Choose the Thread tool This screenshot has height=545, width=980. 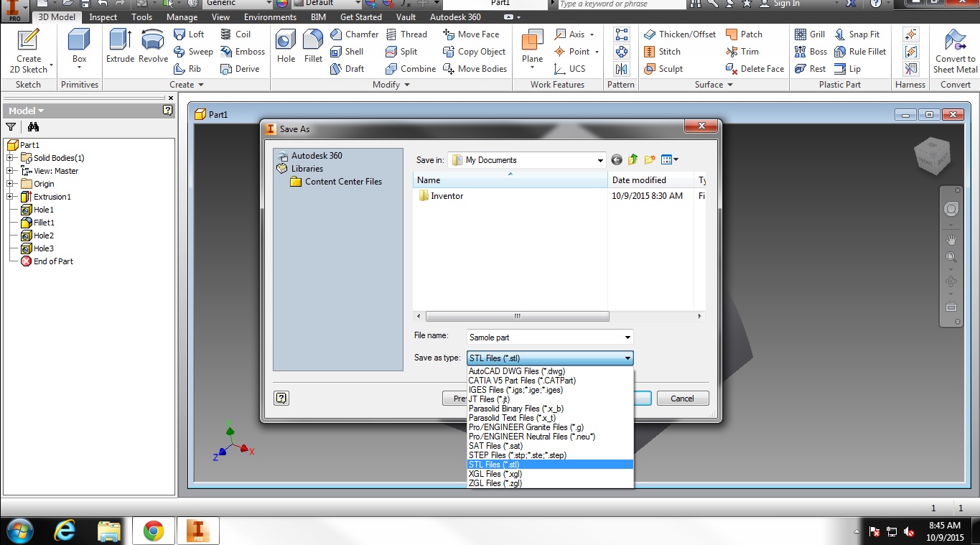click(x=406, y=34)
